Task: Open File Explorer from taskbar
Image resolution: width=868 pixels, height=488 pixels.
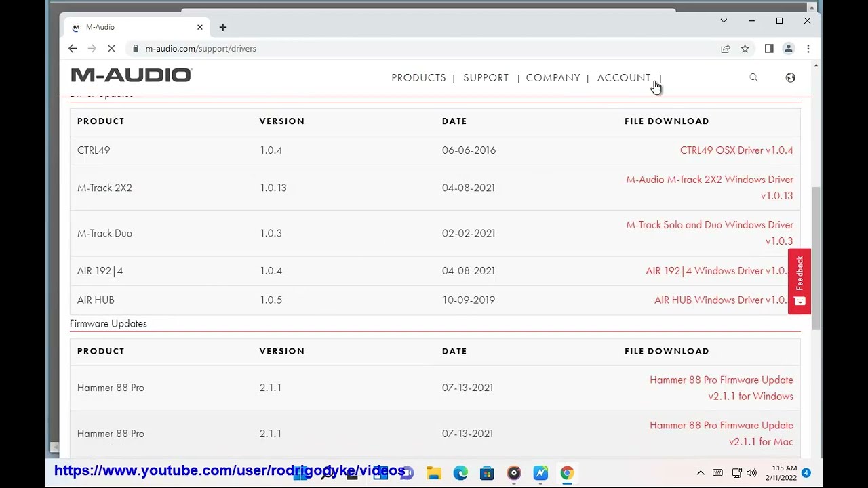Action: pyautogui.click(x=433, y=473)
